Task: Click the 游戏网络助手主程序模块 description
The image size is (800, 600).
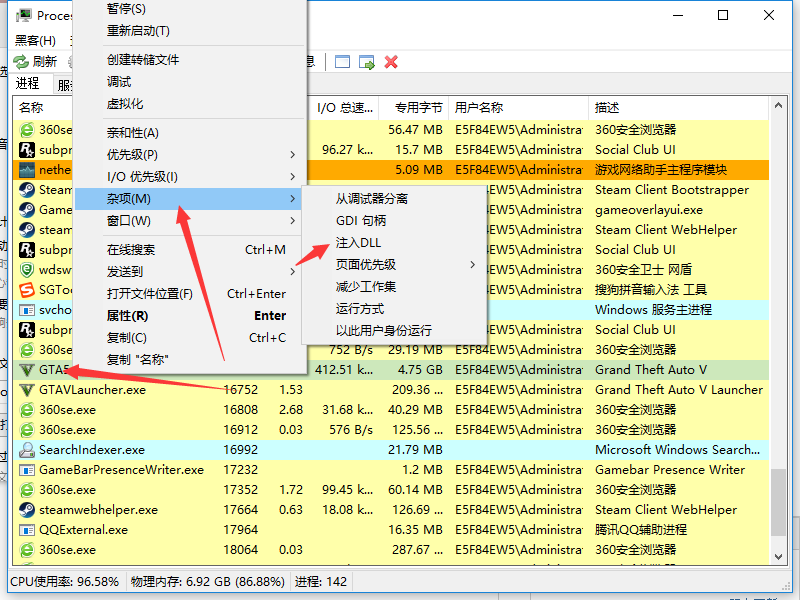Action: [x=661, y=170]
